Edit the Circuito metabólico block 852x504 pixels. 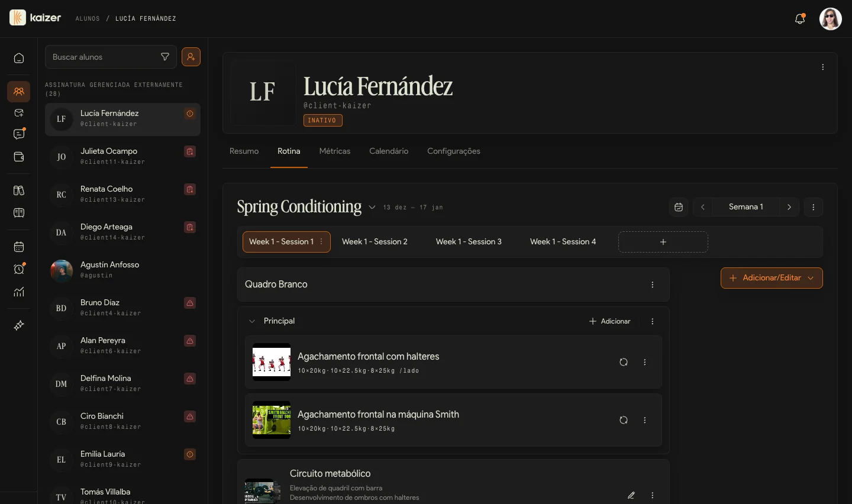(x=631, y=495)
